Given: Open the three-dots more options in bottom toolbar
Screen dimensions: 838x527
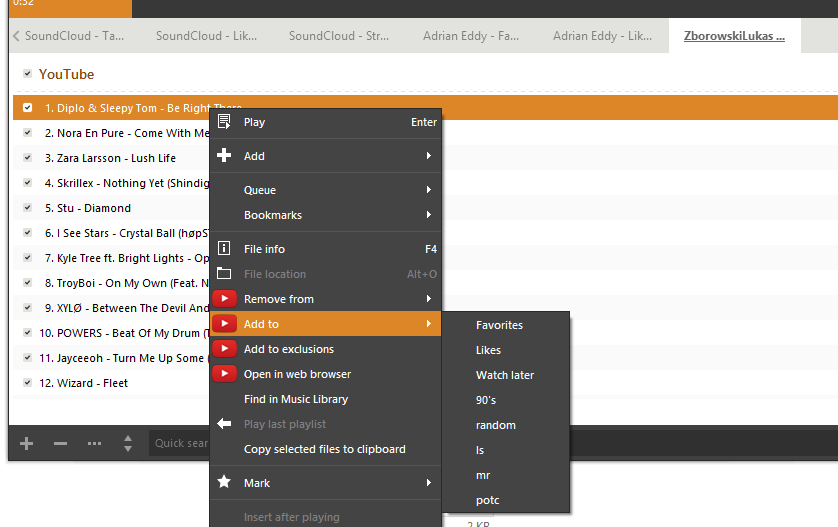Looking at the screenshot, I should coord(95,443).
